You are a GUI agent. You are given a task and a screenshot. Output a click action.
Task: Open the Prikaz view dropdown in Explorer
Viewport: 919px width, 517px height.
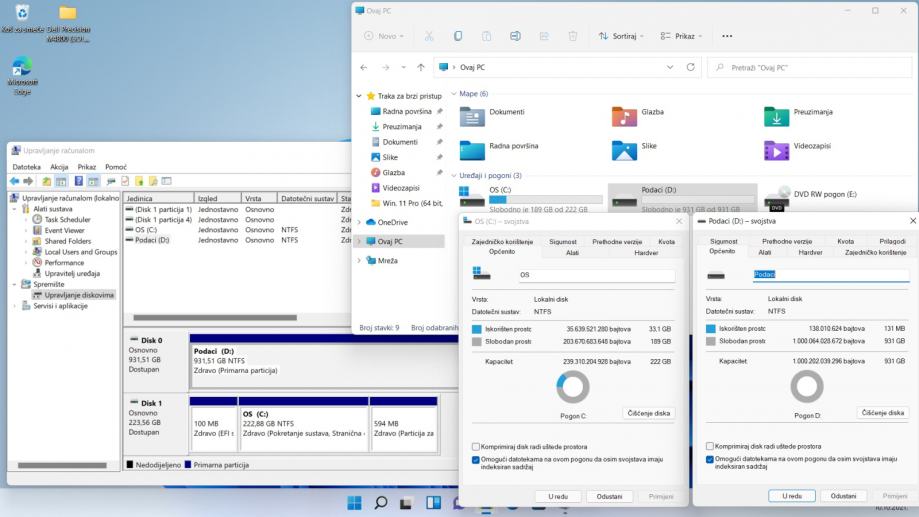tap(682, 36)
